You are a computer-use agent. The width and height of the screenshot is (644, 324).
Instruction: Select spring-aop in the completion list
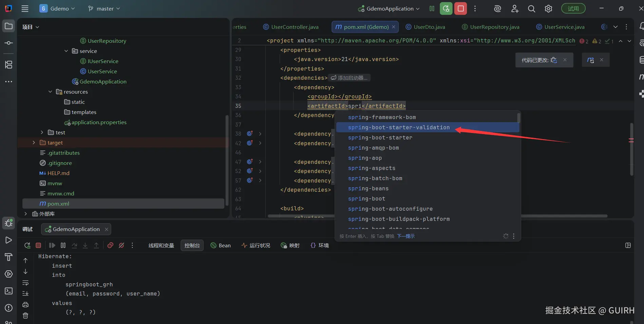(428, 158)
